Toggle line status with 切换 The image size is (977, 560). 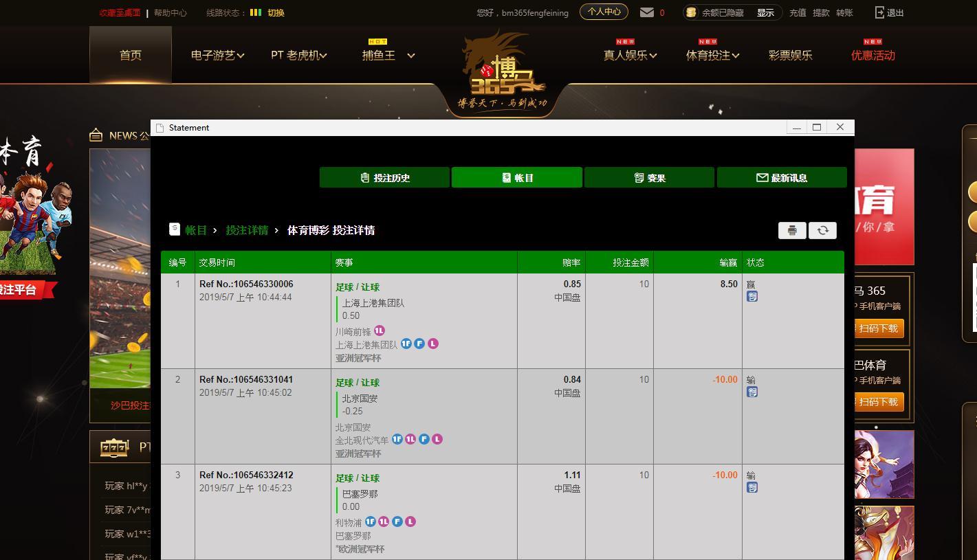pos(276,12)
